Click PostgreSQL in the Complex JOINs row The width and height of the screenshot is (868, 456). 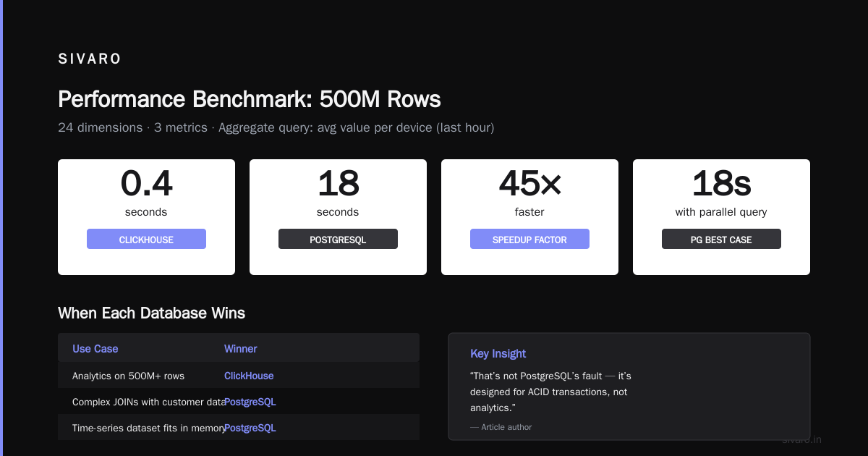(x=250, y=402)
